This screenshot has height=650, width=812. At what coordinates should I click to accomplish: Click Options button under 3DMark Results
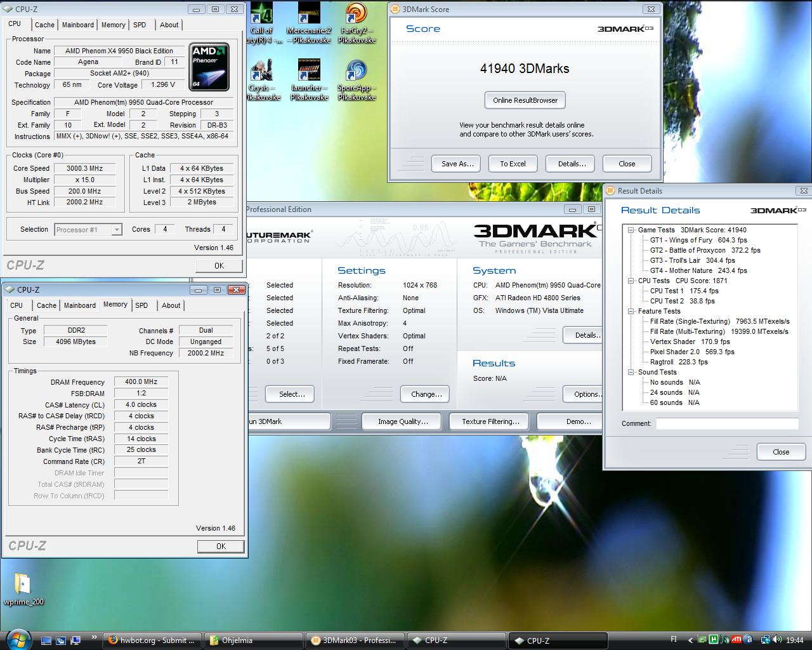(x=584, y=394)
